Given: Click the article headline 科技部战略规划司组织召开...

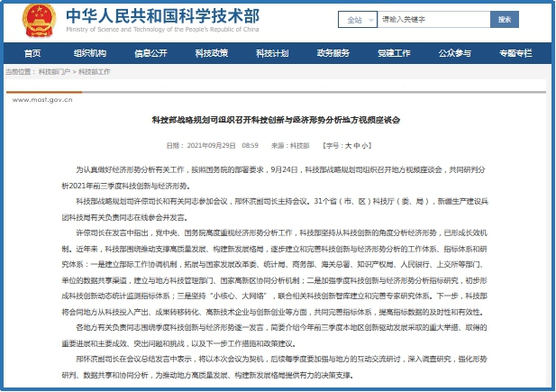Looking at the screenshot, I should (277, 120).
